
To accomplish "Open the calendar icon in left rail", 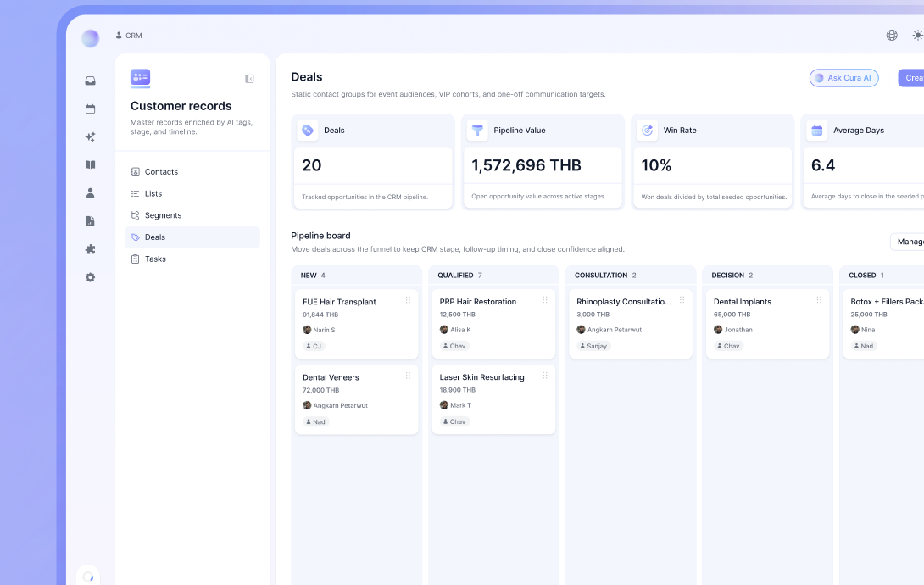I will point(90,109).
